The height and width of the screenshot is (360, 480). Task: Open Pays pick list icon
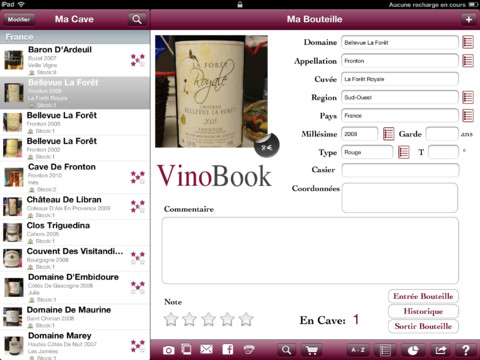tap(468, 116)
